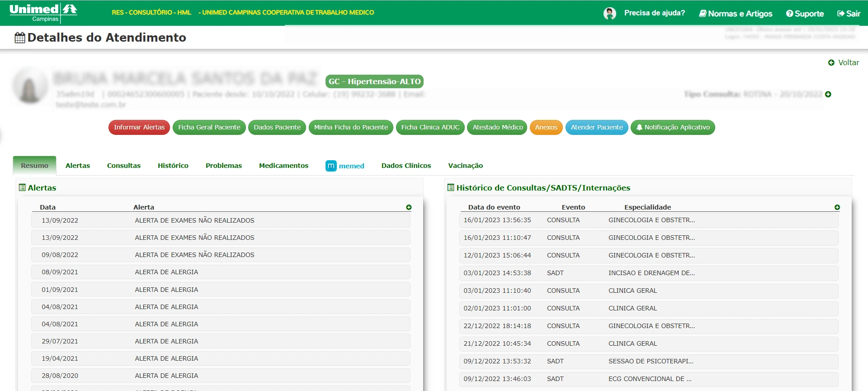
Task: Log out with the Sair link
Action: 849,14
